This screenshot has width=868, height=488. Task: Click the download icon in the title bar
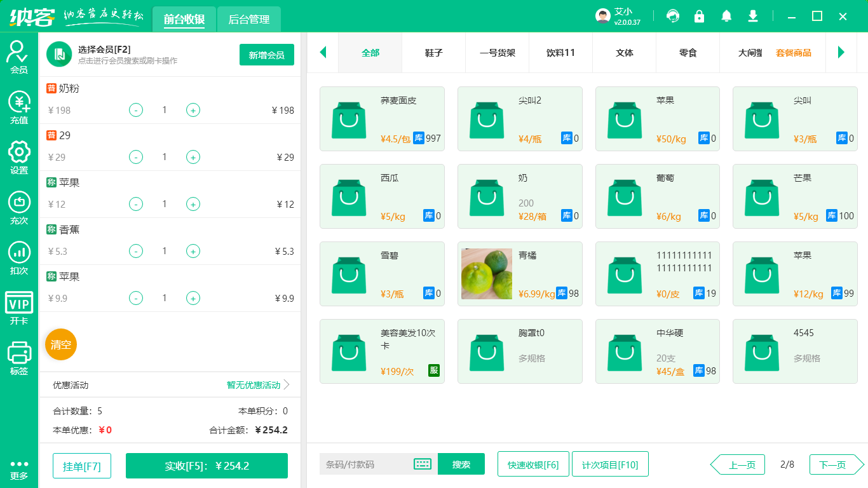[752, 16]
